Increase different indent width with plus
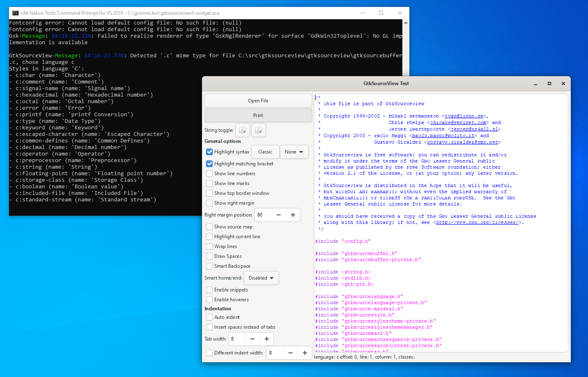This screenshot has height=377, width=588. [305, 353]
